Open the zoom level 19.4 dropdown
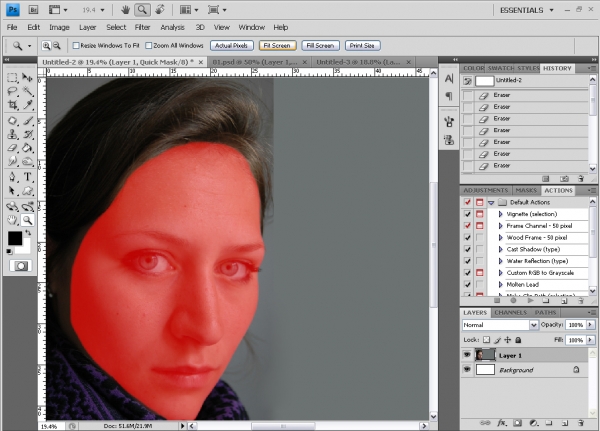The height and width of the screenshot is (431, 600). [102, 10]
